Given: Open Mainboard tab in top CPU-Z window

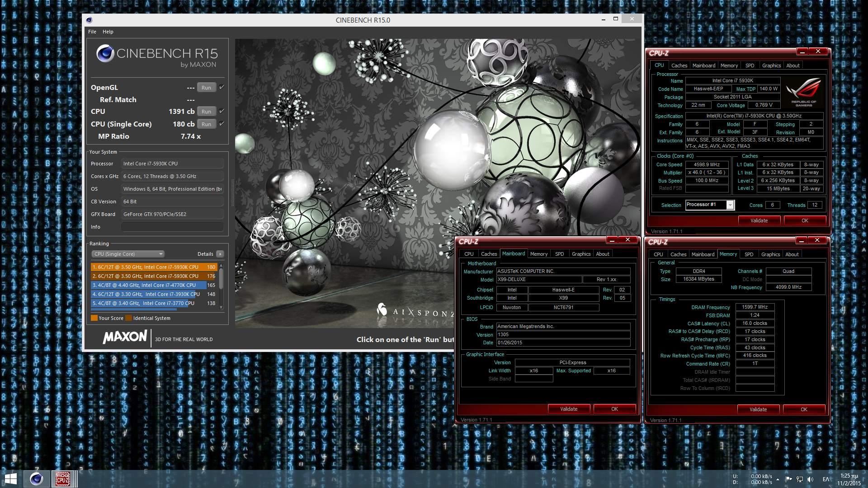Looking at the screenshot, I should pyautogui.click(x=704, y=66).
